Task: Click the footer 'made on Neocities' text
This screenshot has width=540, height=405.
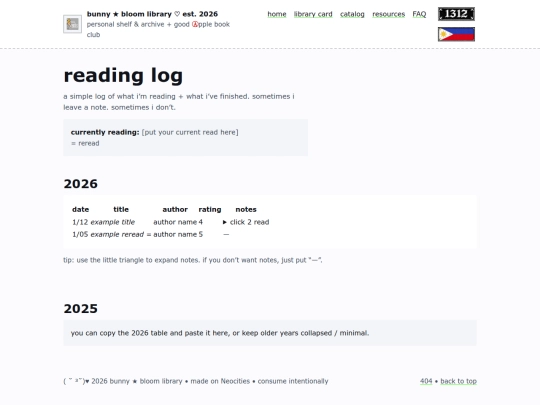Action: pyautogui.click(x=220, y=381)
